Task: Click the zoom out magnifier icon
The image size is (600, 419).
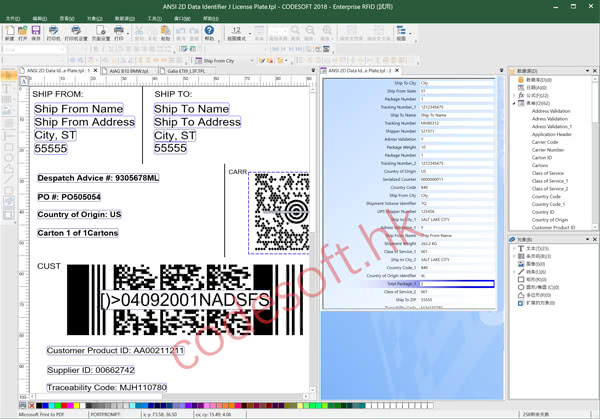Action: click(x=310, y=31)
